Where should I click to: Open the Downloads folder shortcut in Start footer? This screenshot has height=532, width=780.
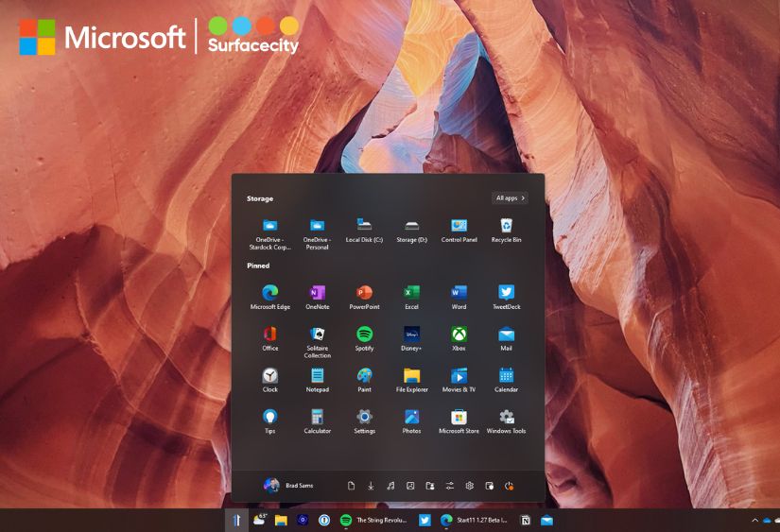[371, 486]
